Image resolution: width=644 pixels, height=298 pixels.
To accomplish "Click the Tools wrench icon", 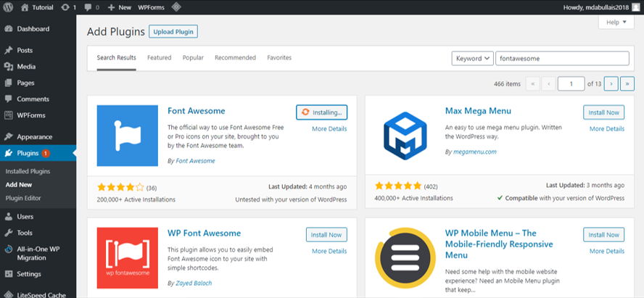I will tap(9, 233).
